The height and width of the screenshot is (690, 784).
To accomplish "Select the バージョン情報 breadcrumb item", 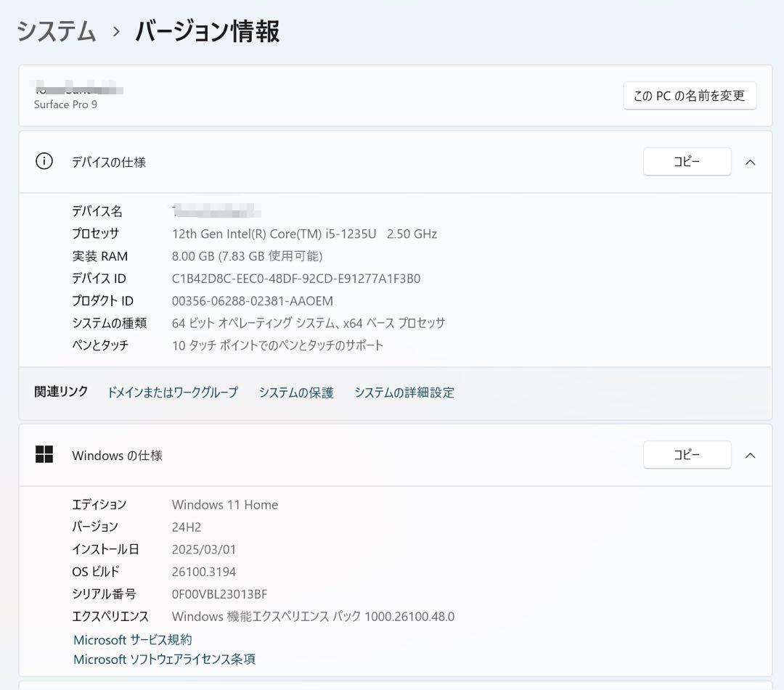I will (x=205, y=32).
